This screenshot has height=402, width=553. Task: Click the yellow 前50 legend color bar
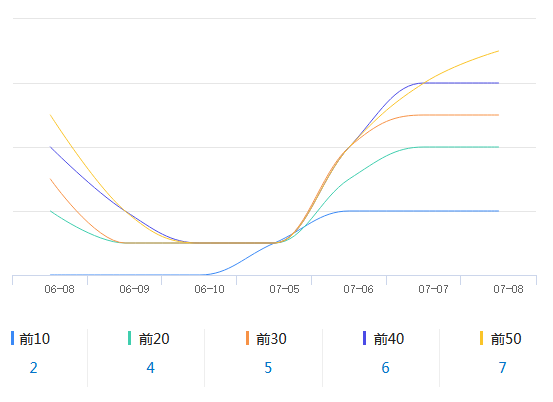tap(482, 338)
